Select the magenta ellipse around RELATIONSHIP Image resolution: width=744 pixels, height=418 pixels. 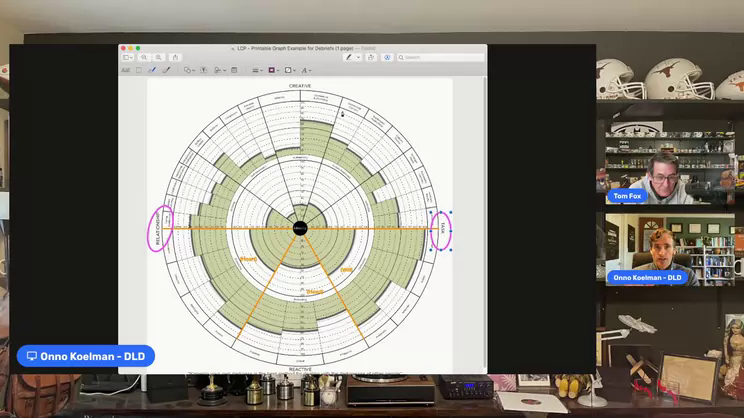[160, 228]
